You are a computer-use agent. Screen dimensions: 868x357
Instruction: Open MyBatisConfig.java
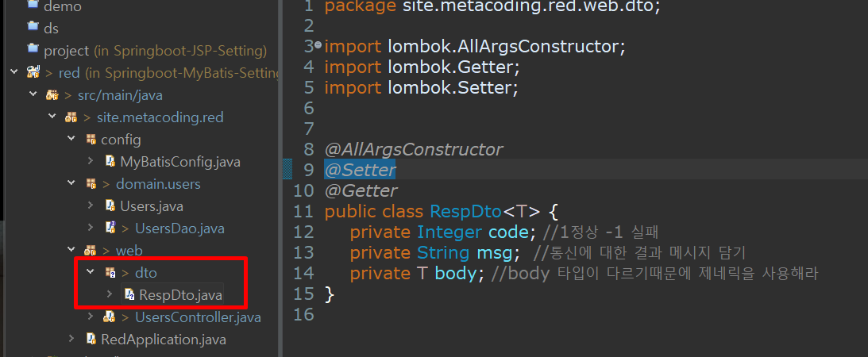[x=180, y=162]
